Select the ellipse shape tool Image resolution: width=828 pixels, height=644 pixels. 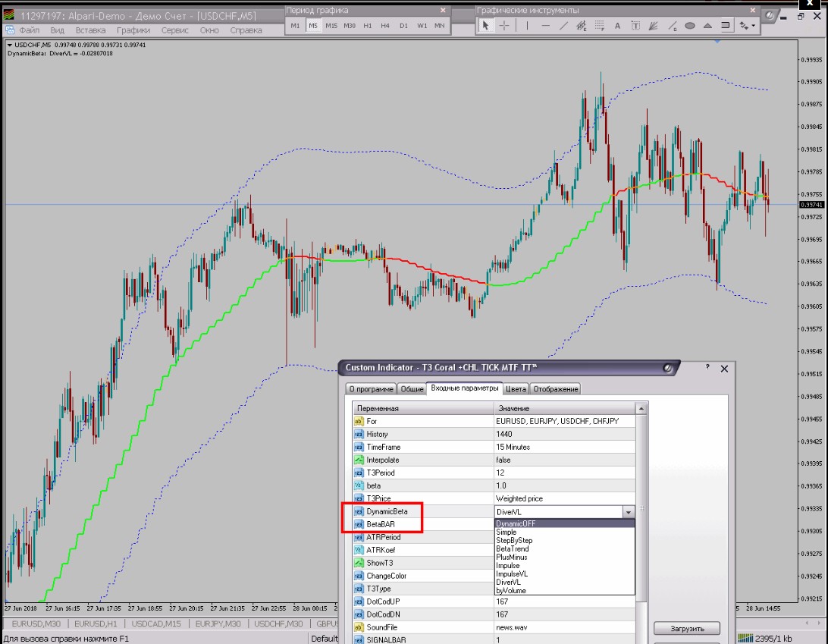[690, 25]
